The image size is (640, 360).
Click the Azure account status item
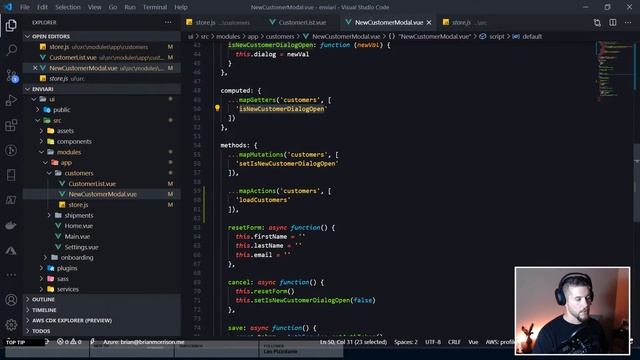143,342
